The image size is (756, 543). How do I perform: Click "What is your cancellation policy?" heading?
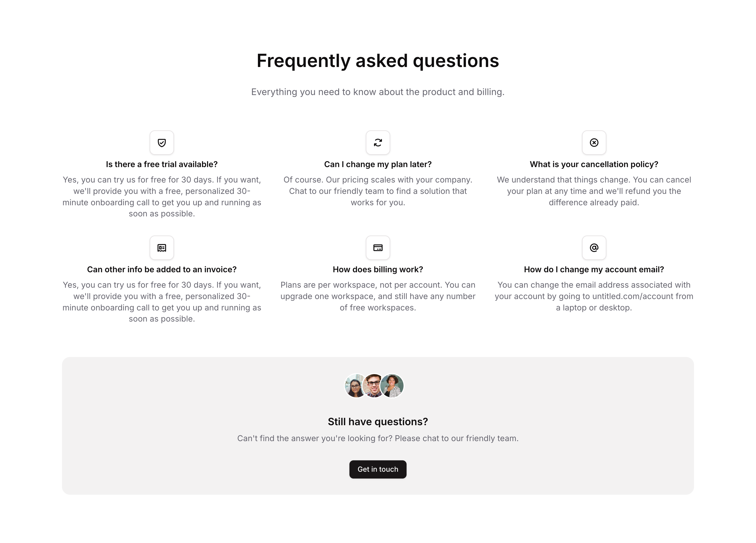click(594, 164)
